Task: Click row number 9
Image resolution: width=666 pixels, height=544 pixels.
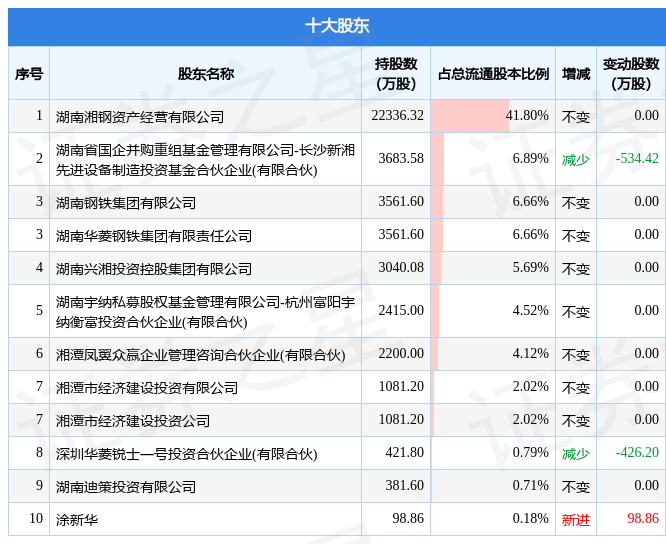Action: tap(40, 485)
